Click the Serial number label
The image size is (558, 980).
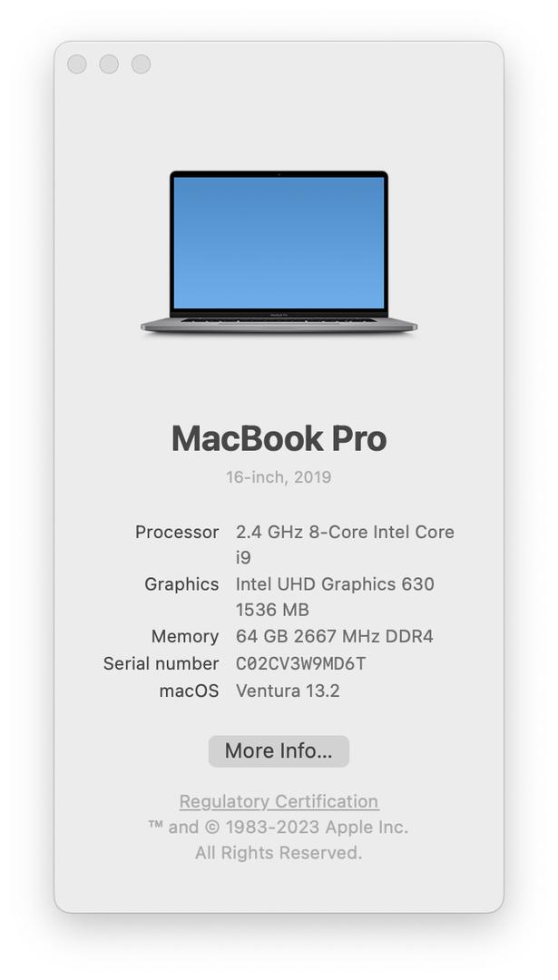162,663
